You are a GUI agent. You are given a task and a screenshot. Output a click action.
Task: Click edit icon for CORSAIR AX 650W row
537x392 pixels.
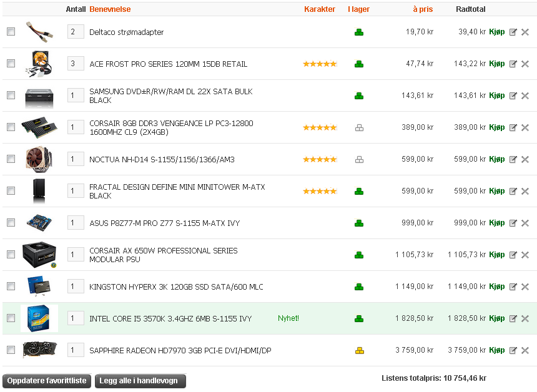(513, 255)
